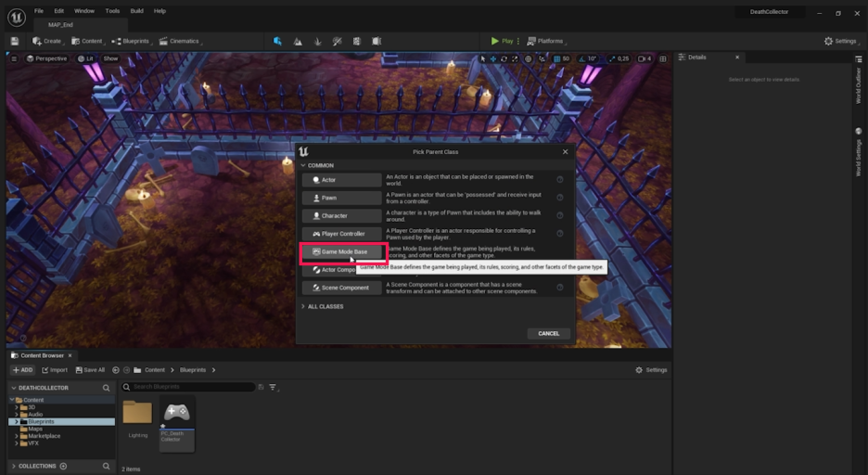Open the Perspective view mode dropdown

pos(46,58)
